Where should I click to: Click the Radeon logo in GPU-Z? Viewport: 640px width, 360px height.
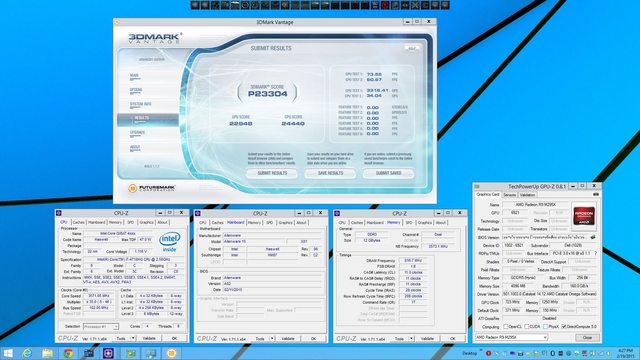tap(584, 216)
